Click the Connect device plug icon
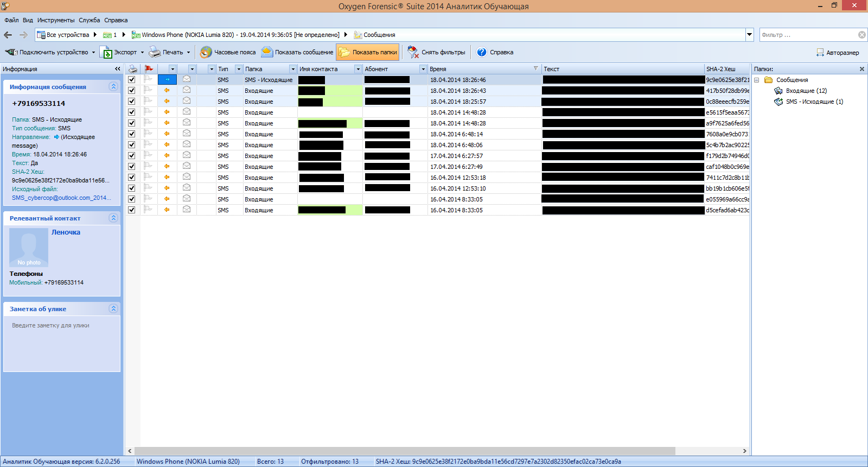The height and width of the screenshot is (467, 868). 10,52
